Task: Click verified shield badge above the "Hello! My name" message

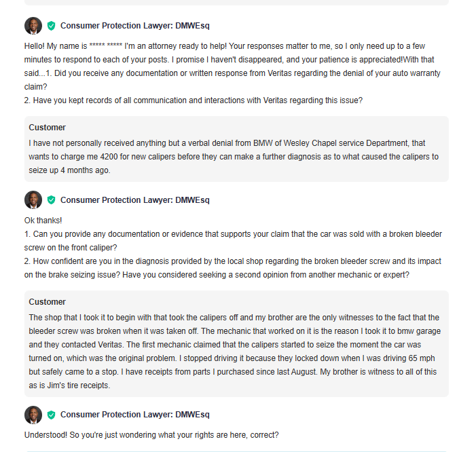Action: pyautogui.click(x=52, y=26)
